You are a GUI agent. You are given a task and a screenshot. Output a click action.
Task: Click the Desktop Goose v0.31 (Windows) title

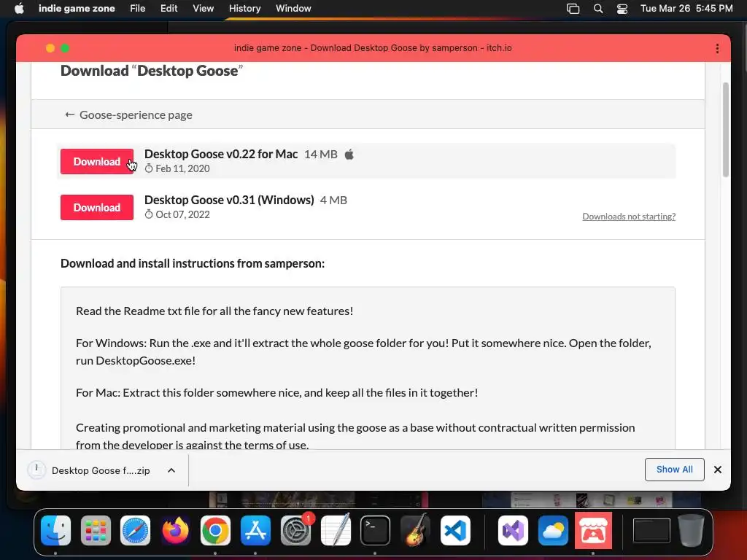click(x=229, y=200)
